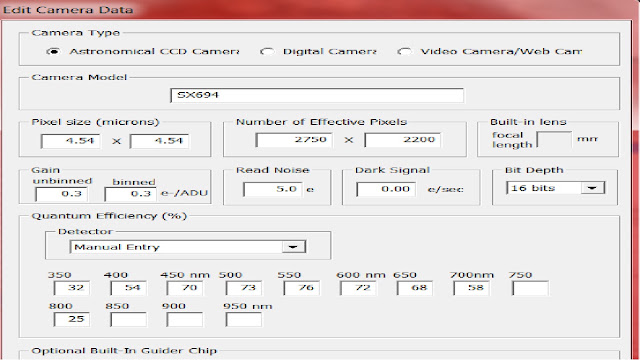Click the binned gain field

130,194
